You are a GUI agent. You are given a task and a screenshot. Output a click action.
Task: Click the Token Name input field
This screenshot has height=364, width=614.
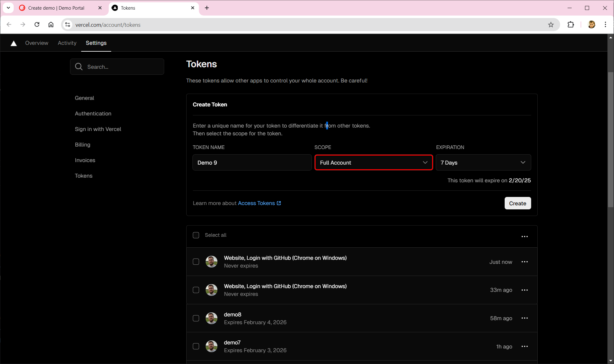pos(252,163)
